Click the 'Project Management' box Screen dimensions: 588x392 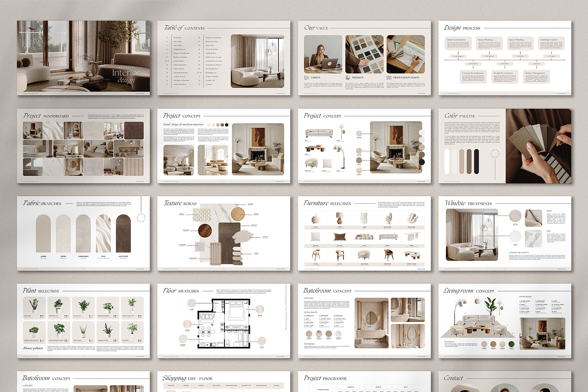pyautogui.click(x=536, y=76)
